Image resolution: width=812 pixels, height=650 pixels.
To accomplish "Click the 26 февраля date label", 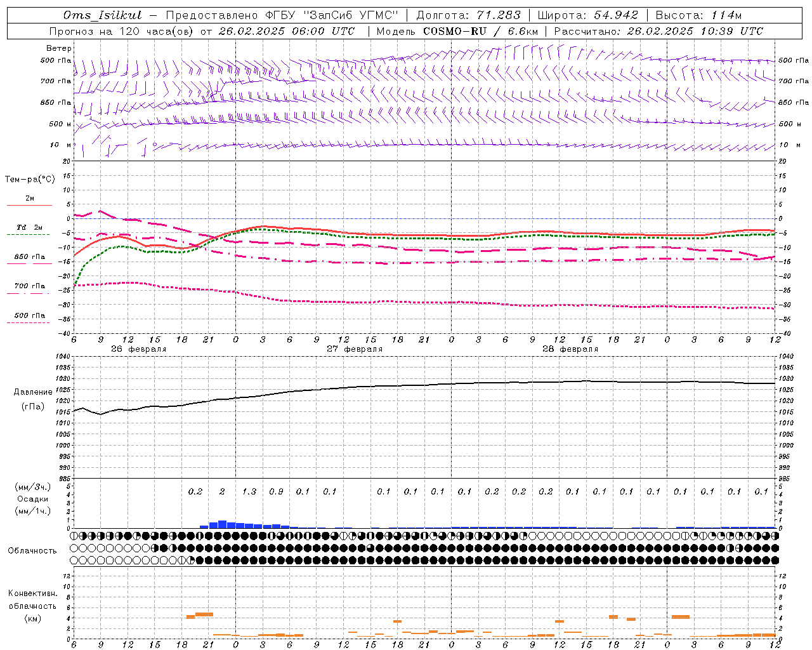I will point(139,349).
